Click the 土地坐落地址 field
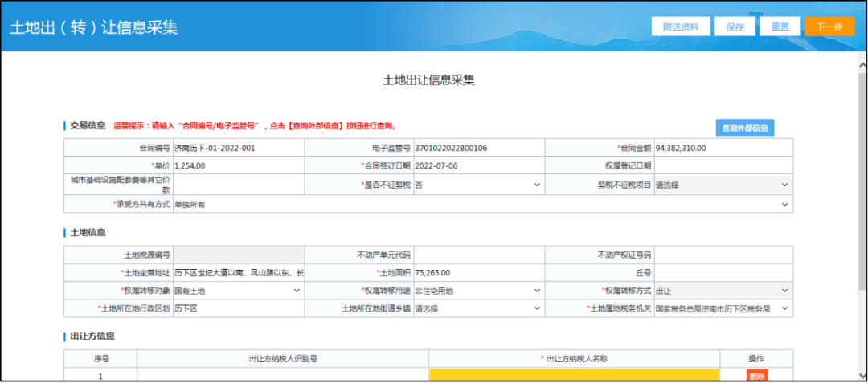 (x=238, y=272)
